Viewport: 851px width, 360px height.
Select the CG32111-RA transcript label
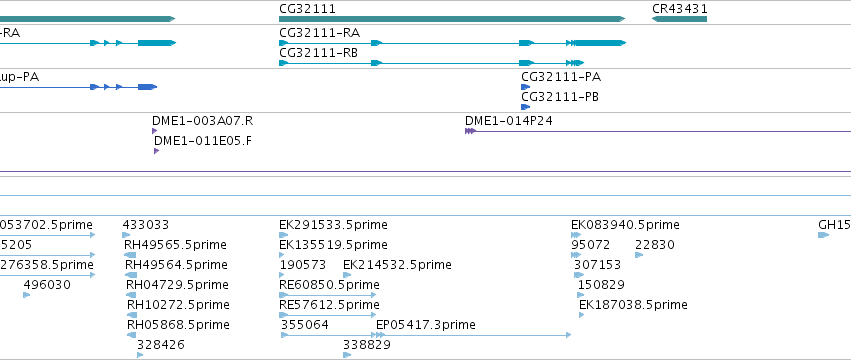point(319,33)
